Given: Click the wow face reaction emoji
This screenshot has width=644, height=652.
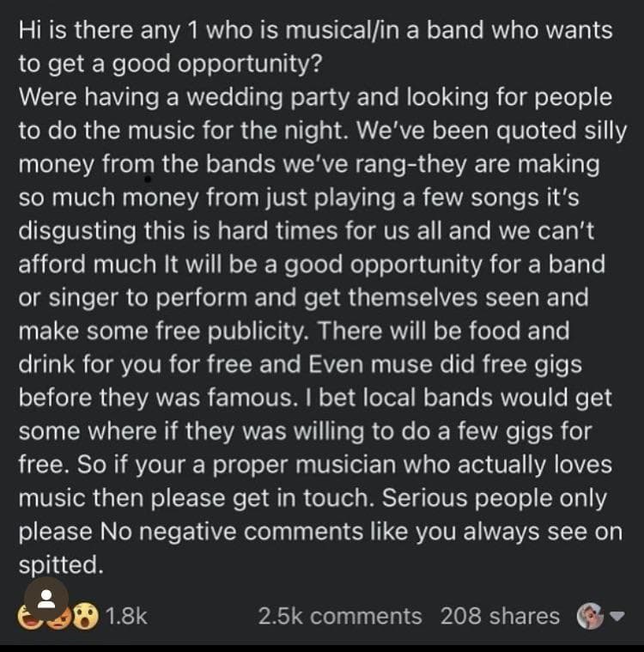Looking at the screenshot, I should [84, 617].
